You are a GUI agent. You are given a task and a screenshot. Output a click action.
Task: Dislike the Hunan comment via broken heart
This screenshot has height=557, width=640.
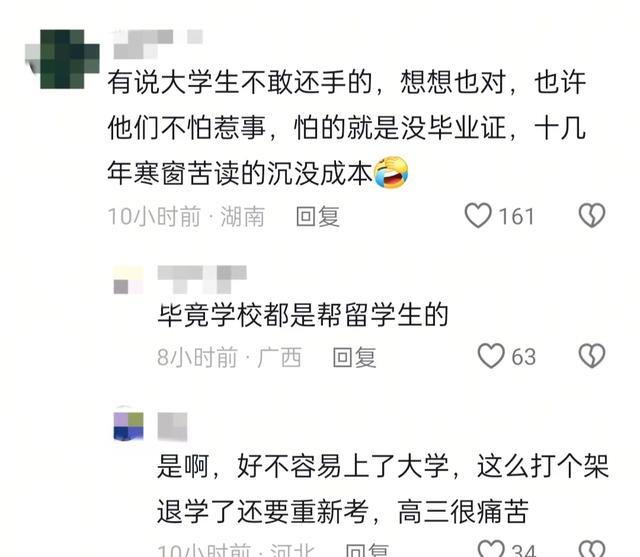(592, 215)
